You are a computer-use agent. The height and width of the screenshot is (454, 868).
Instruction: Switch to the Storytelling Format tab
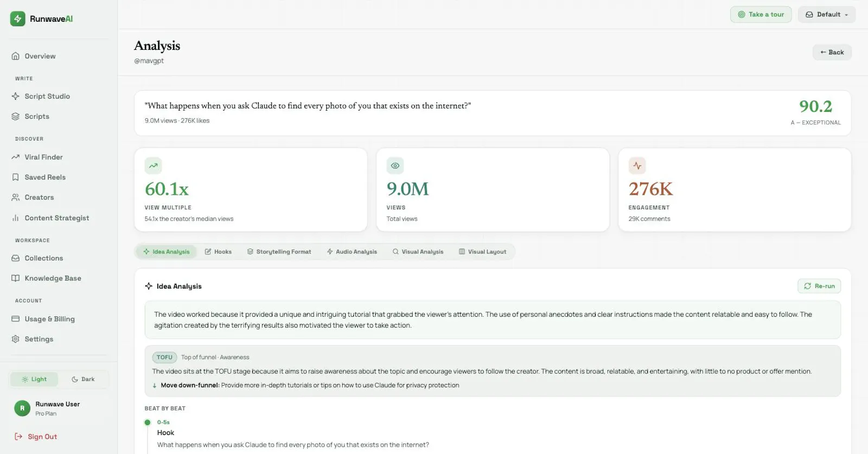(279, 252)
